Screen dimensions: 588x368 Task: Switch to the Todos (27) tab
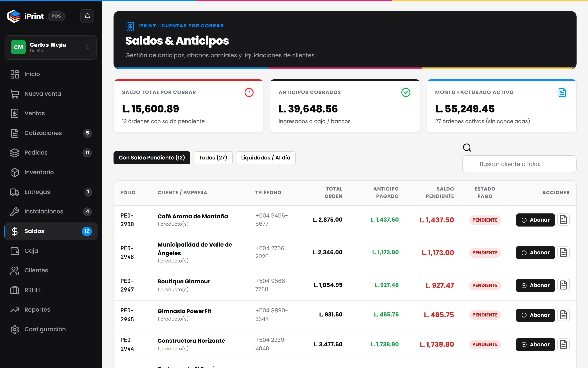pyautogui.click(x=213, y=158)
